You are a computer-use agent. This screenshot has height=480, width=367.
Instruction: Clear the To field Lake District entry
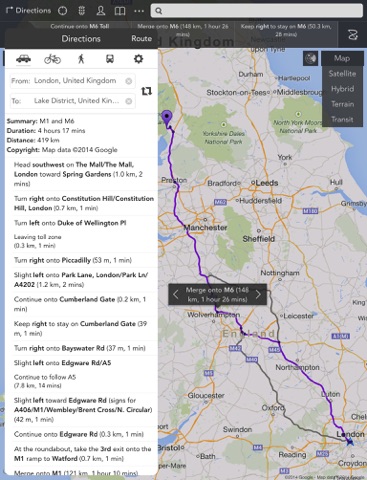click(x=129, y=101)
